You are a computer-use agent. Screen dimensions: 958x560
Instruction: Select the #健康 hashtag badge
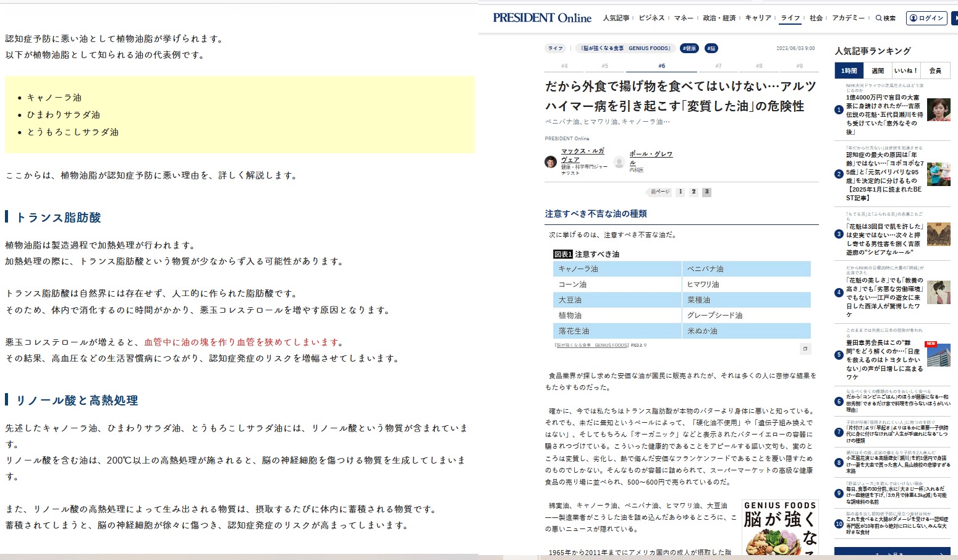pyautogui.click(x=689, y=48)
